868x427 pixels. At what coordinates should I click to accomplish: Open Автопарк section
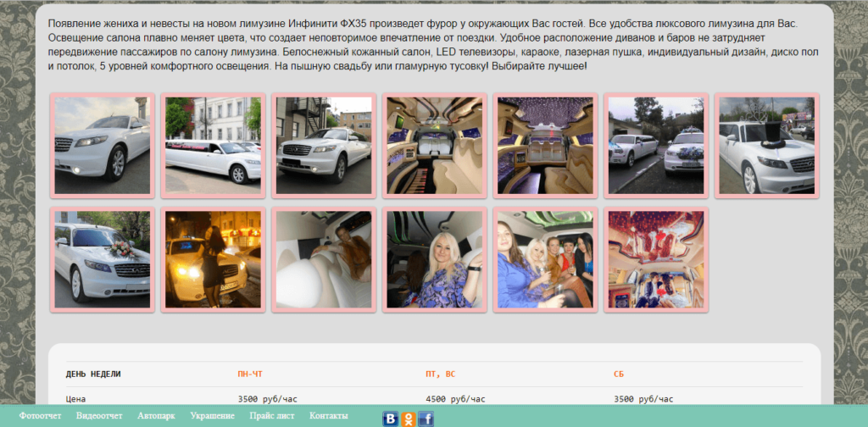157,416
